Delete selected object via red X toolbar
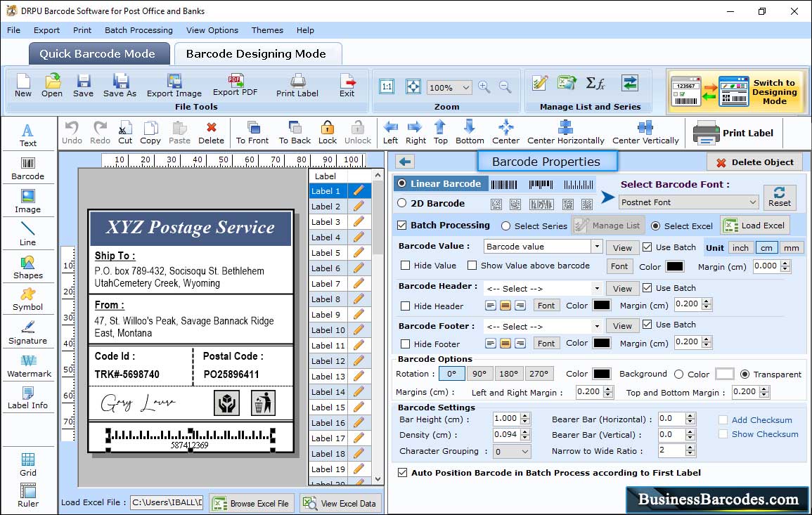This screenshot has height=515, width=812. click(x=212, y=133)
